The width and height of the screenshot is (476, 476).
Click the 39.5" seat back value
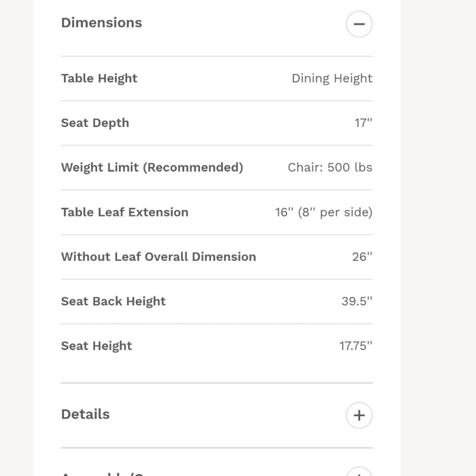click(x=357, y=301)
